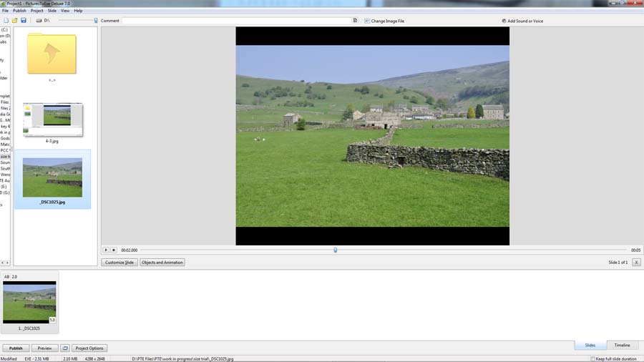Open the File menu
The height and width of the screenshot is (362, 644).
coord(5,11)
